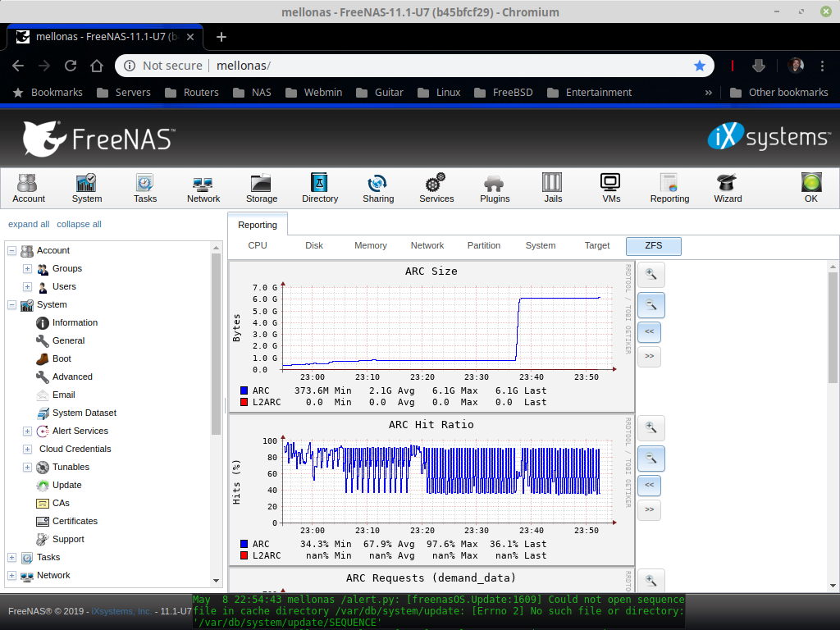
Task: Switch to the CPU reporting tab
Action: 257,245
